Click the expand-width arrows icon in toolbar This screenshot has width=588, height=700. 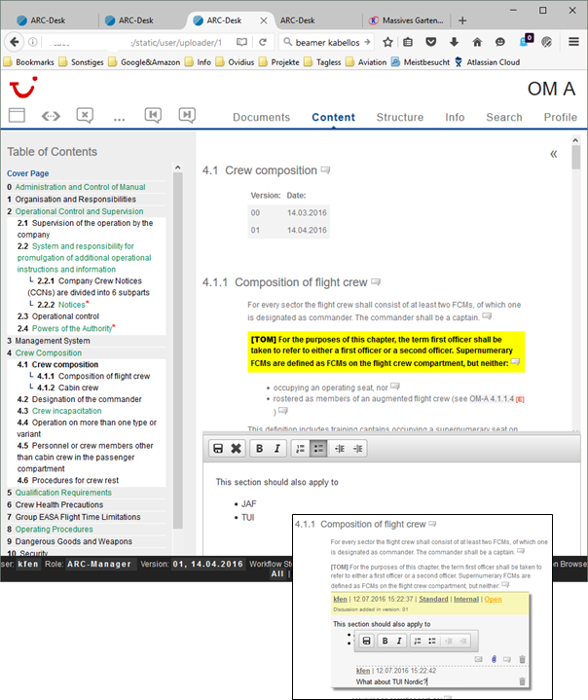[51, 117]
